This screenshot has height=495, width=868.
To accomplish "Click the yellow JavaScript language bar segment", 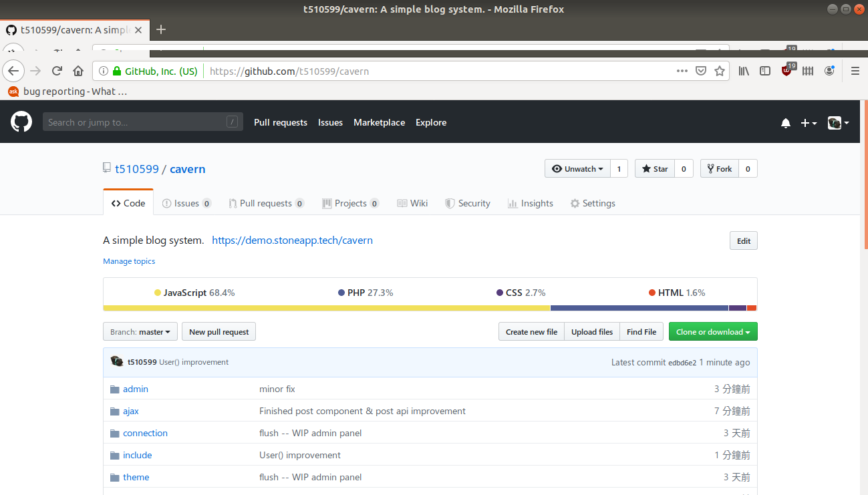I will [327, 308].
